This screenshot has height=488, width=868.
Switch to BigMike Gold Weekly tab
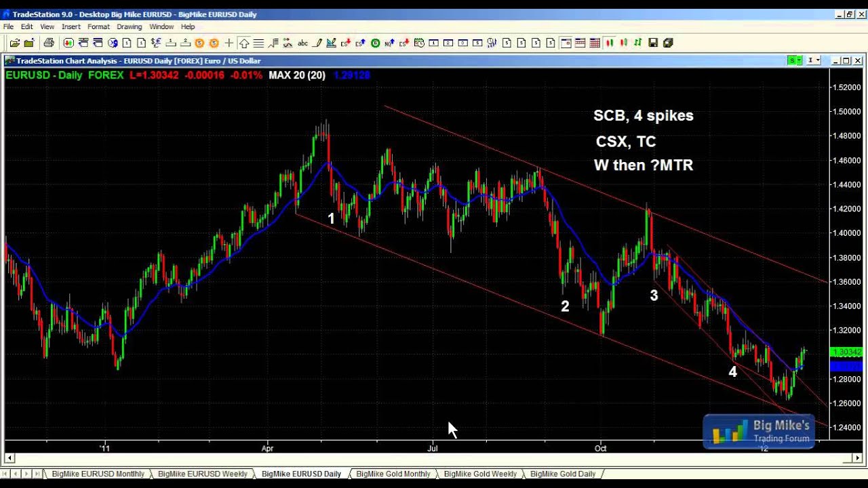480,474
